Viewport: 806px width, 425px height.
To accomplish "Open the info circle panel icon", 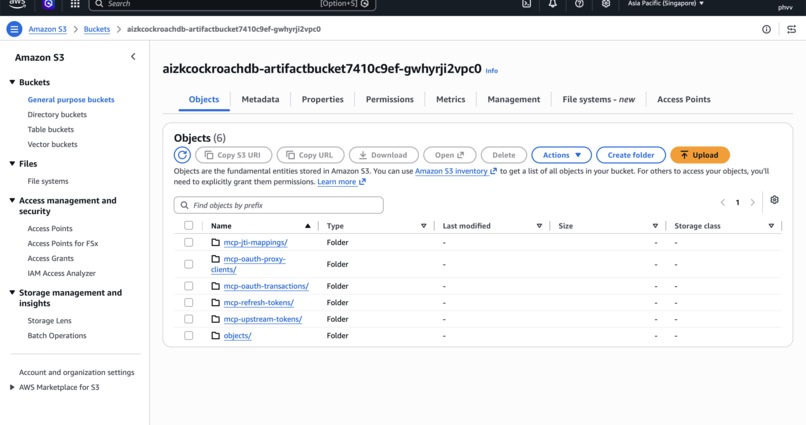I will (x=766, y=29).
